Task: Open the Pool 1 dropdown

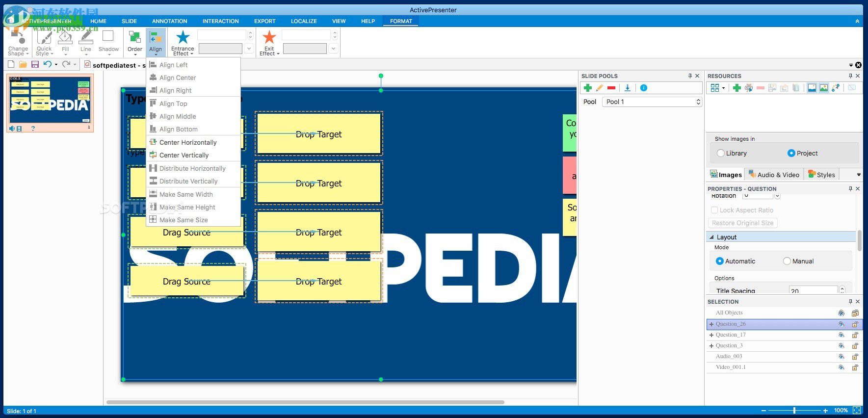Action: (x=652, y=102)
